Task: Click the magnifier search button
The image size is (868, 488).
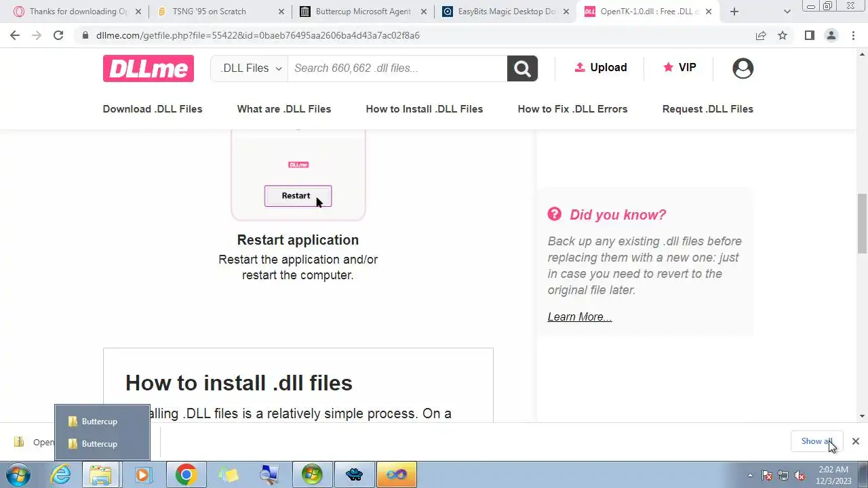Action: point(522,68)
